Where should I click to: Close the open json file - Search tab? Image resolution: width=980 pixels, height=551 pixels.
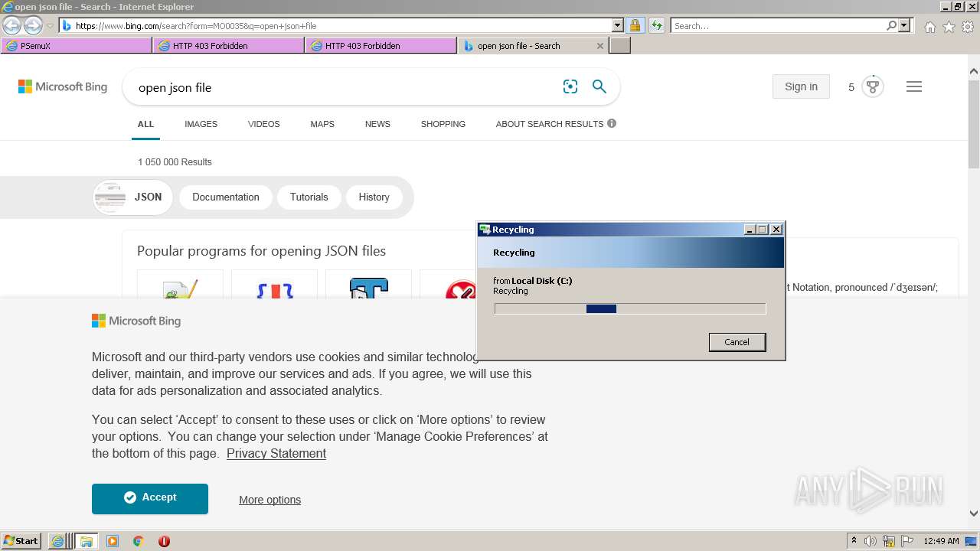tap(599, 46)
